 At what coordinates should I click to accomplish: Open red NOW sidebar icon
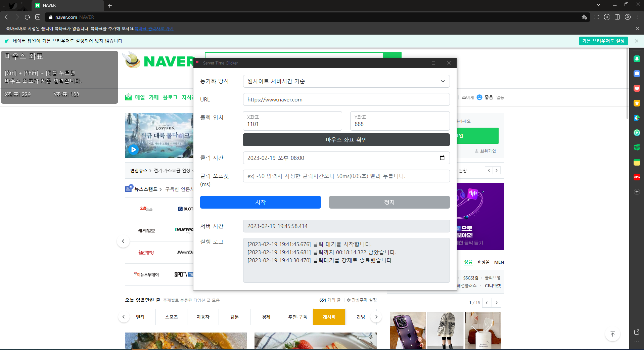637,177
